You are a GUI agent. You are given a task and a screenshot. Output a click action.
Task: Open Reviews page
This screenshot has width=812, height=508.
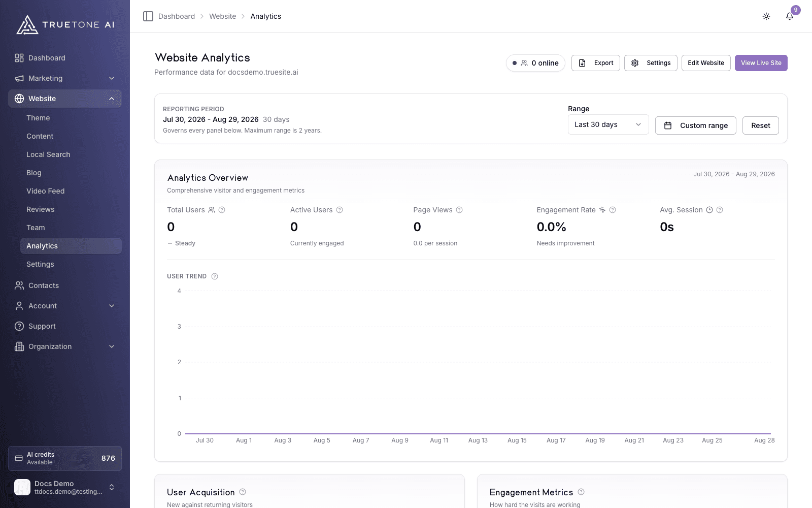click(x=71, y=209)
